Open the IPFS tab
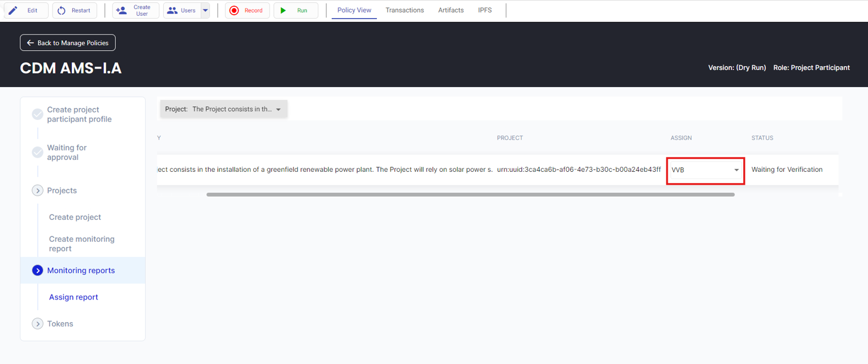This screenshot has height=364, width=868. [485, 10]
